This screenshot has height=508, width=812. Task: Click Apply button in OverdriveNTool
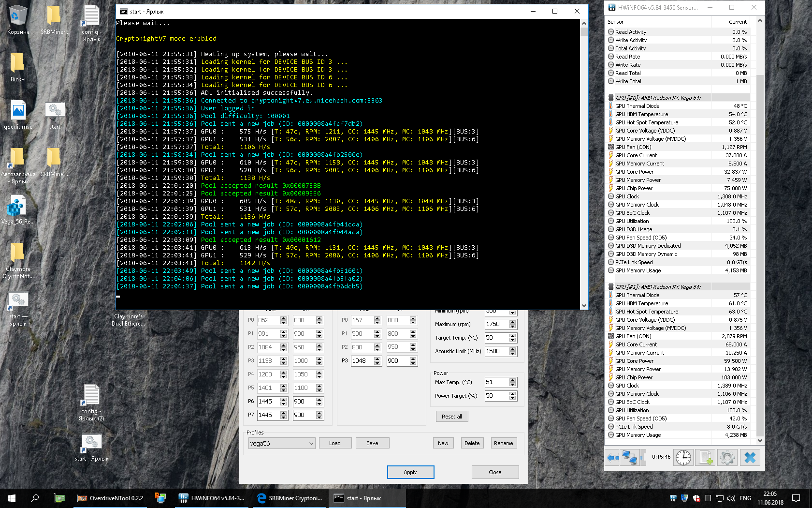pos(410,472)
